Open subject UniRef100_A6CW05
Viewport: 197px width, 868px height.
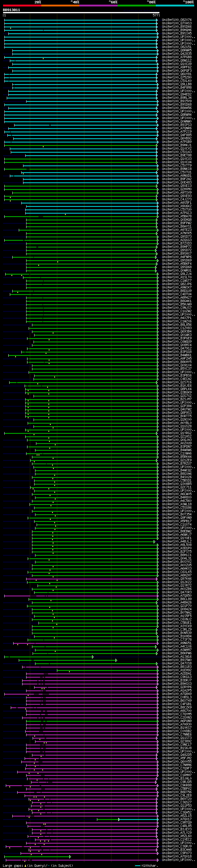click(177, 494)
